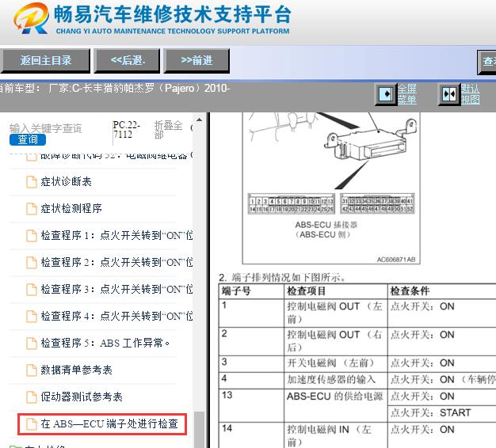Go back with <<后退 button

(x=127, y=60)
